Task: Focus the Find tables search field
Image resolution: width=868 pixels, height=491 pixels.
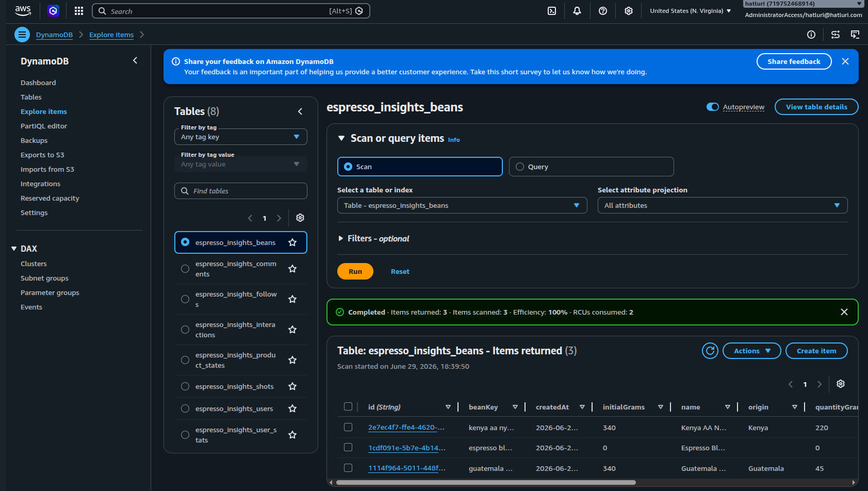Action: (x=241, y=191)
